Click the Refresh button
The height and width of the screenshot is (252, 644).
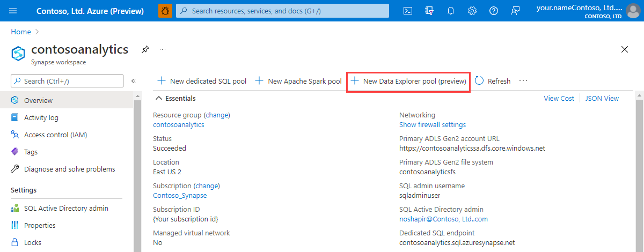493,81
